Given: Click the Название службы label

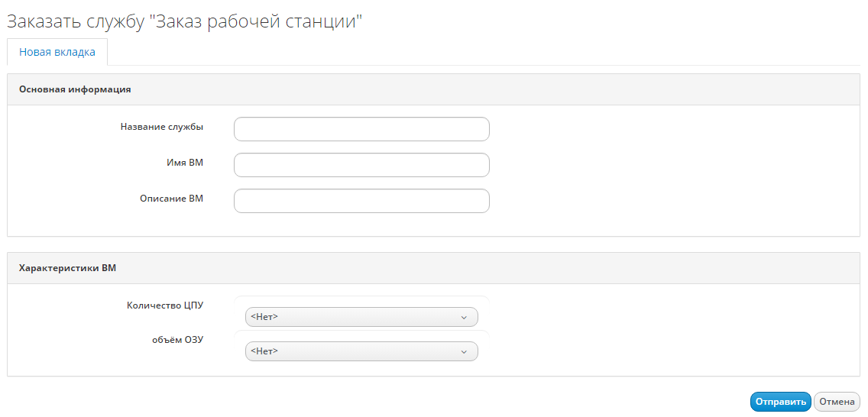Looking at the screenshot, I should [162, 127].
